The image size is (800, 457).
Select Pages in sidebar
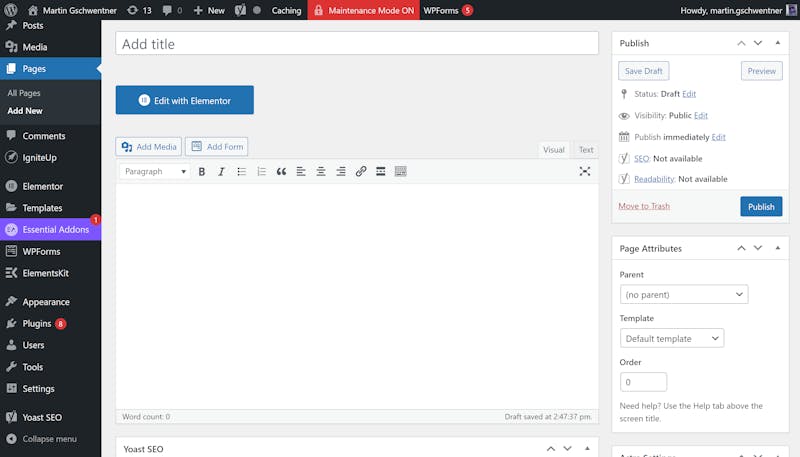pos(51,68)
